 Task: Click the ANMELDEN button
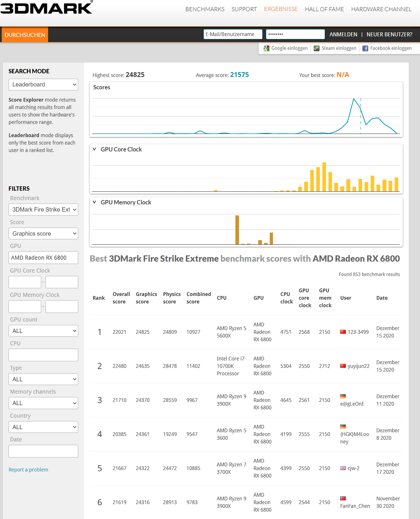coord(343,34)
